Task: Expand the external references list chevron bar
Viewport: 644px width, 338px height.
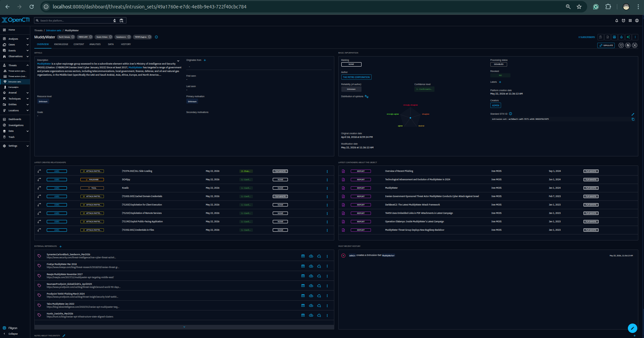Action: (184, 327)
